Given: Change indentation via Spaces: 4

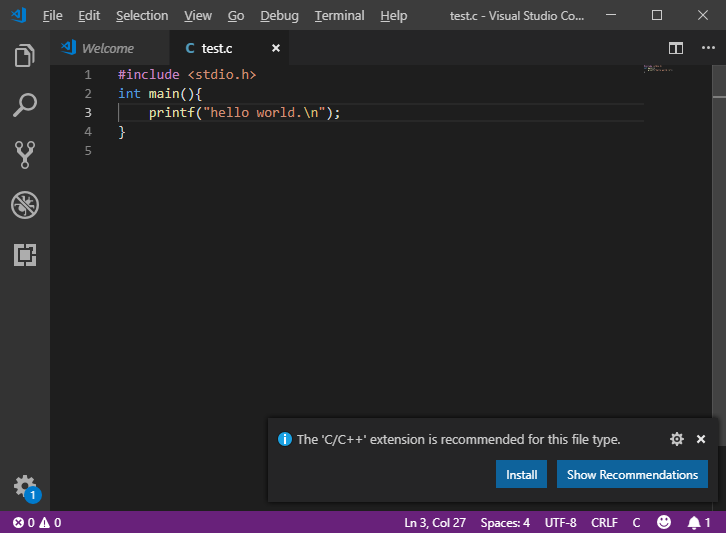Looking at the screenshot, I should pos(505,523).
